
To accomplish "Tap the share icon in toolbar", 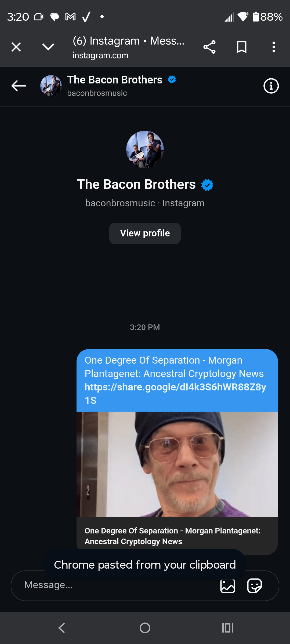I will pyautogui.click(x=209, y=47).
